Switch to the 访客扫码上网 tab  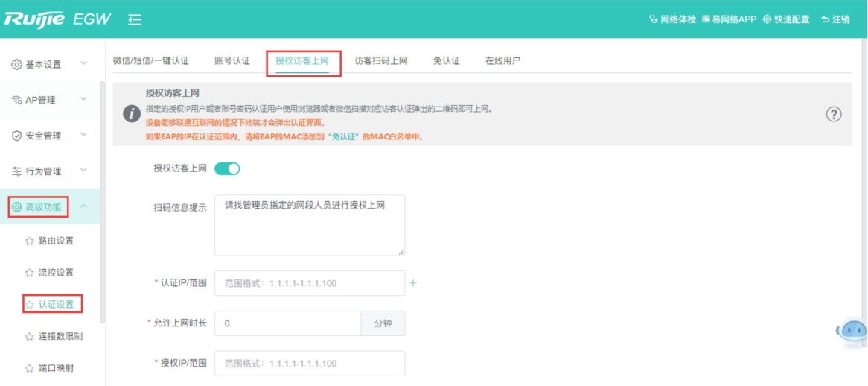point(380,61)
